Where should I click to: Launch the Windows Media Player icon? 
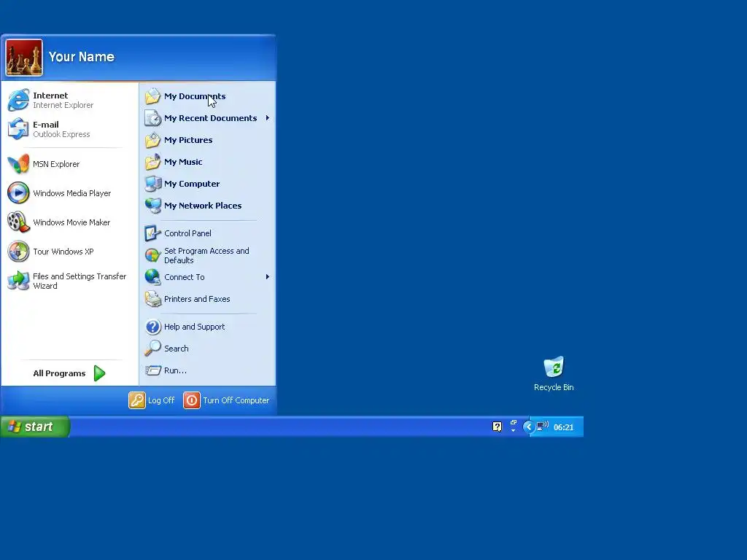coord(18,193)
